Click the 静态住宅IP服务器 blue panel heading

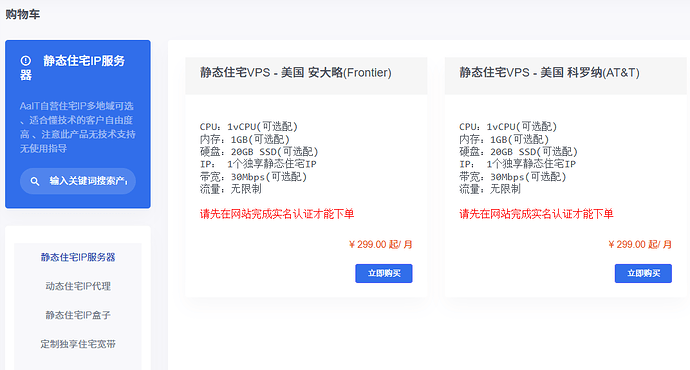(x=73, y=68)
